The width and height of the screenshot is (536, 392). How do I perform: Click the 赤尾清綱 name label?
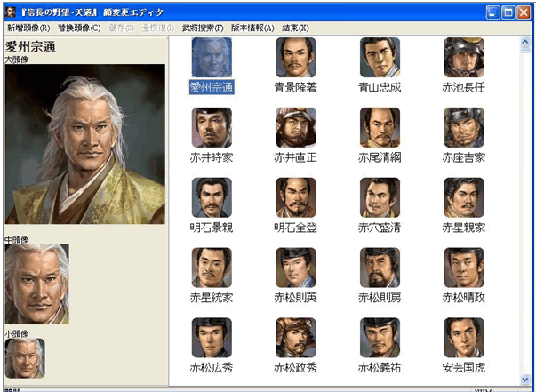point(380,158)
